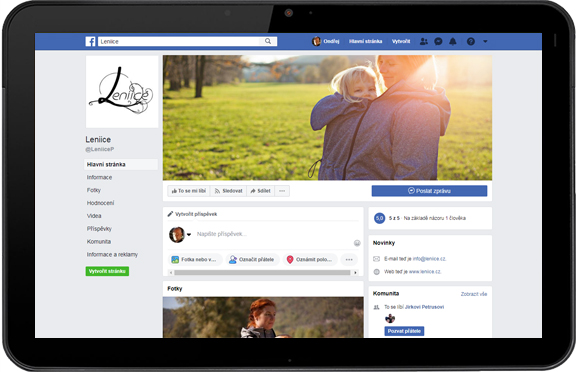Screen dimensions: 576x372
Task: Expand the post-as profile picture dropdown arrow
Action: (189, 234)
